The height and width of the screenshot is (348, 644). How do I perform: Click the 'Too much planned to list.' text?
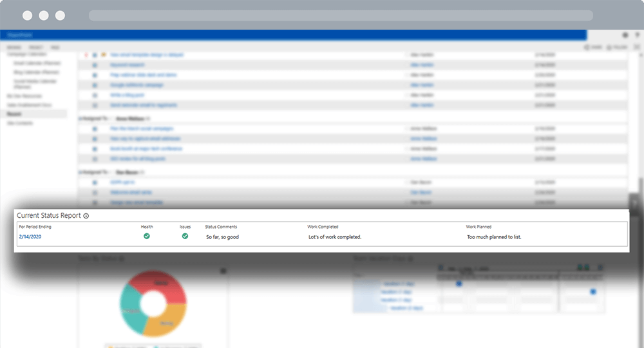(x=494, y=237)
